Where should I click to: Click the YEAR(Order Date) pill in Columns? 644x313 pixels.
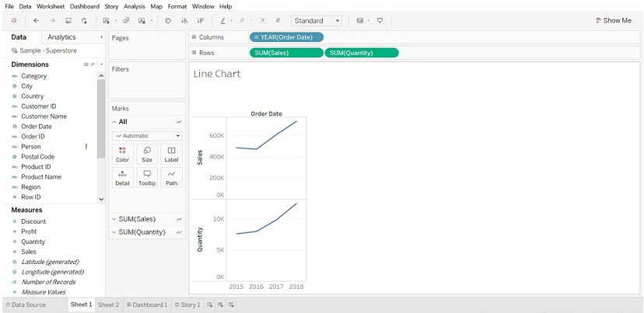tap(286, 37)
